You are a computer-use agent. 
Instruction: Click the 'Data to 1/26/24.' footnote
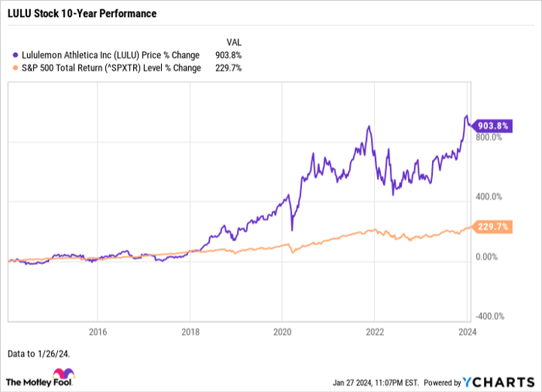pyautogui.click(x=39, y=352)
